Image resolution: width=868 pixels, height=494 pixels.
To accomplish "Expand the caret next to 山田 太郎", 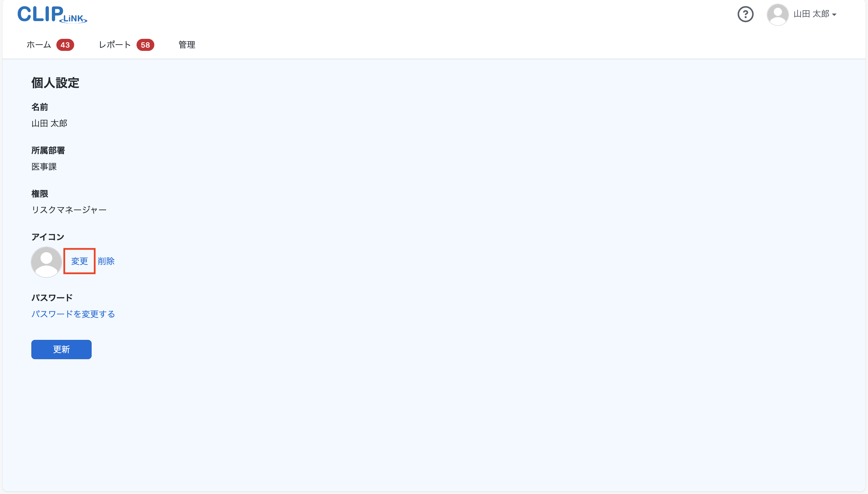I will [834, 14].
